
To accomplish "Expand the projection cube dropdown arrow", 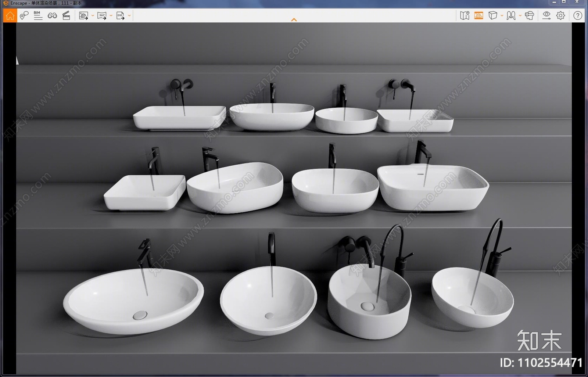I will 502,15.
